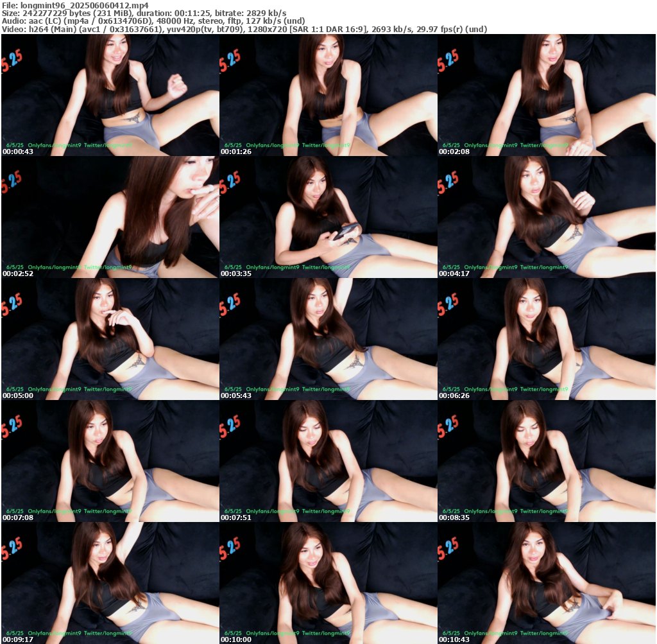
Task: Click the thumbnail at 00:07:51
Action: click(328, 460)
